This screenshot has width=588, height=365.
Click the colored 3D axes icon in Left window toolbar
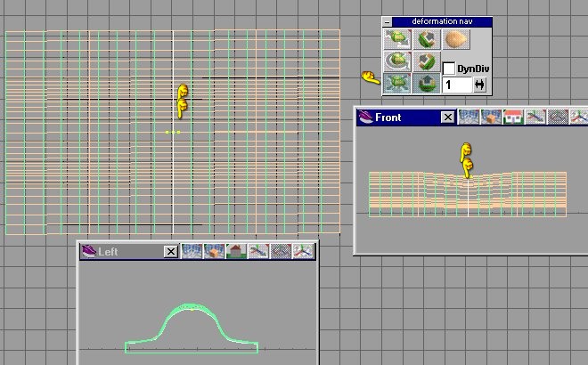(x=302, y=251)
